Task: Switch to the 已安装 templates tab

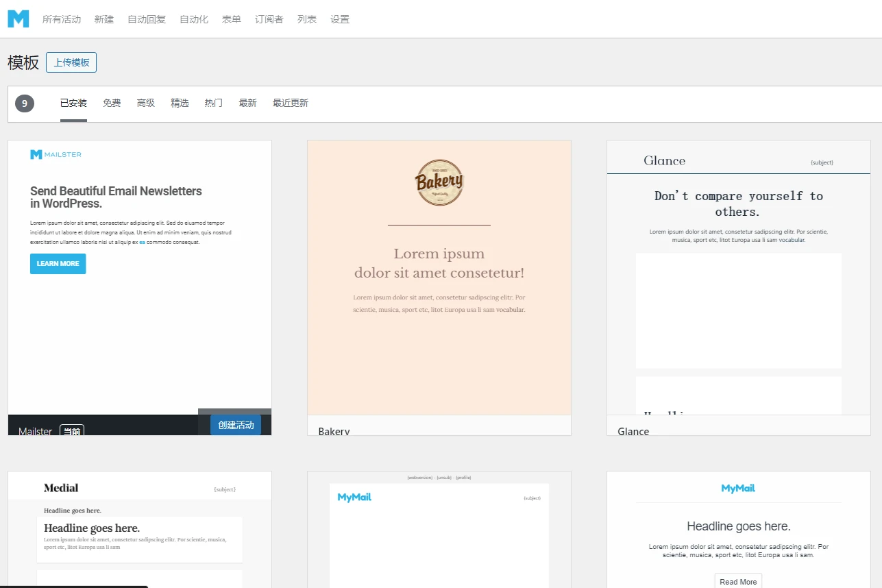Action: tap(73, 103)
